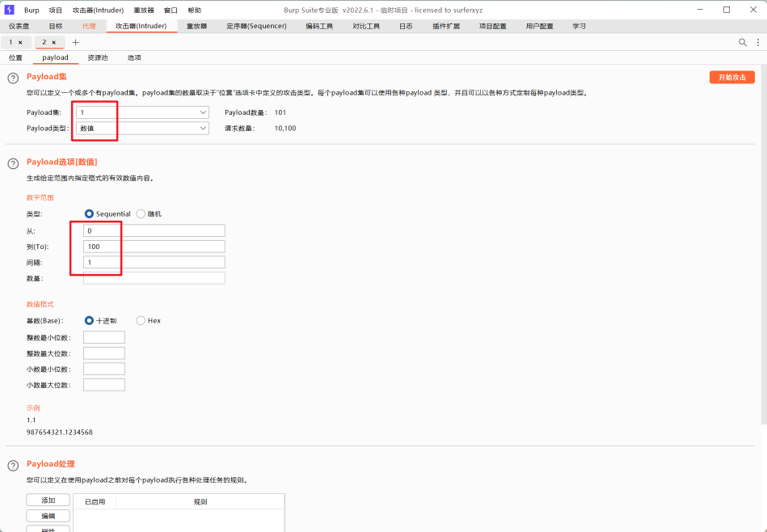Viewport: 767px width, 532px height.
Task: Click the 已启用 column header
Action: point(95,501)
